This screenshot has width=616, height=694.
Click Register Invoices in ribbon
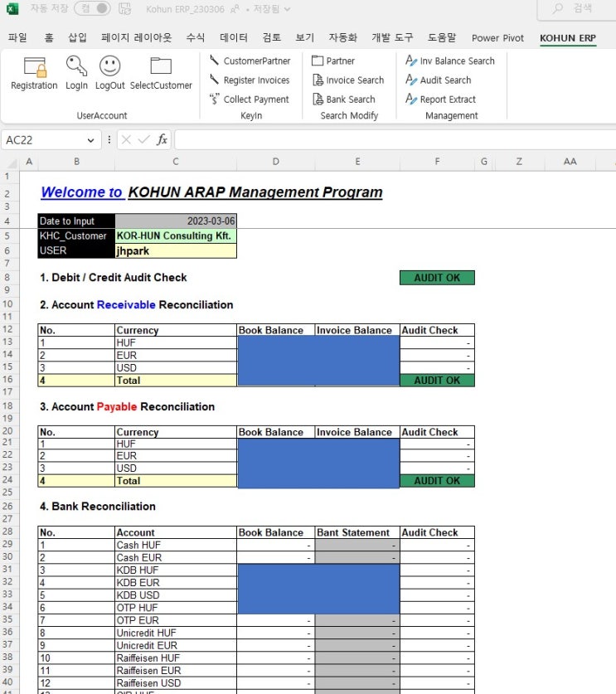point(250,80)
